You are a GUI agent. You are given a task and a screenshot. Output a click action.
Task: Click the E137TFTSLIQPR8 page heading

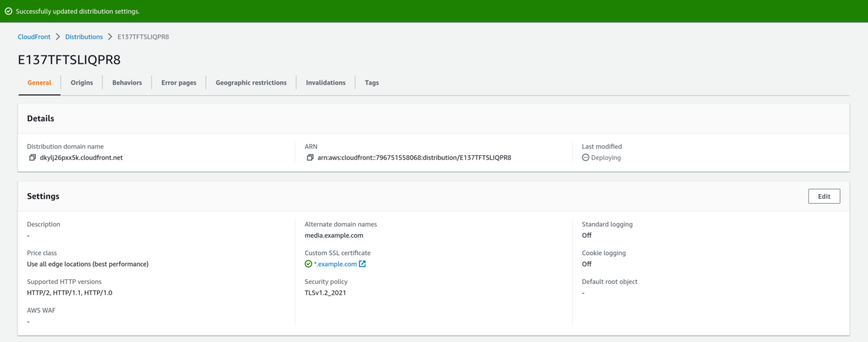click(x=69, y=60)
